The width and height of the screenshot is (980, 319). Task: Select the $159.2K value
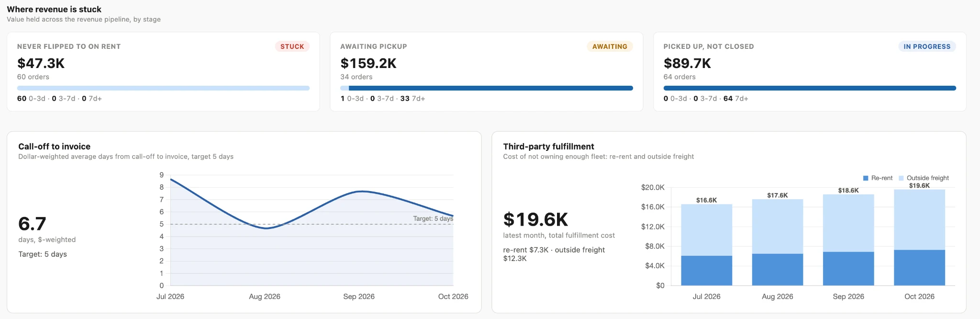click(368, 63)
